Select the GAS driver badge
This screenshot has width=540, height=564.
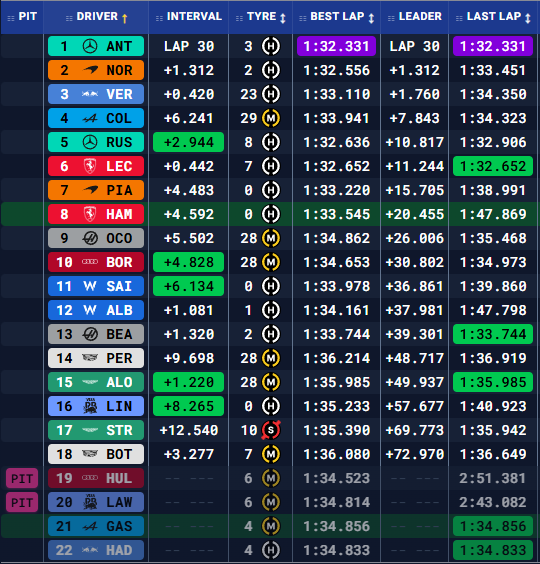(96, 526)
